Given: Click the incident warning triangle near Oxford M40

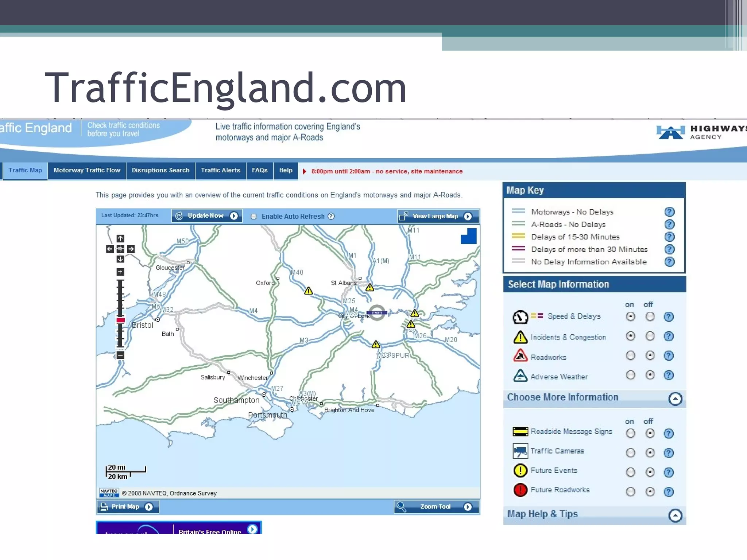Looking at the screenshot, I should click(309, 291).
